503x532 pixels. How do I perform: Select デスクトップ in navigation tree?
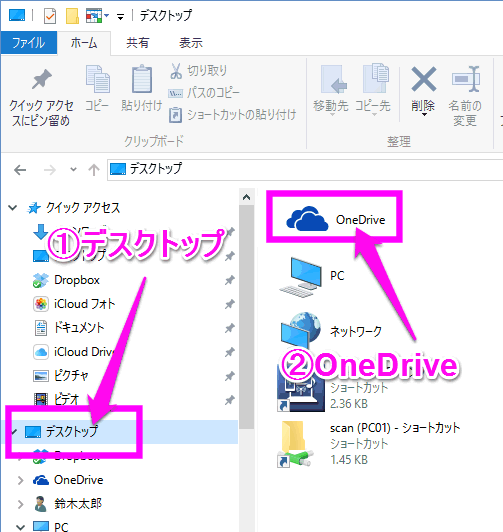pos(72,432)
